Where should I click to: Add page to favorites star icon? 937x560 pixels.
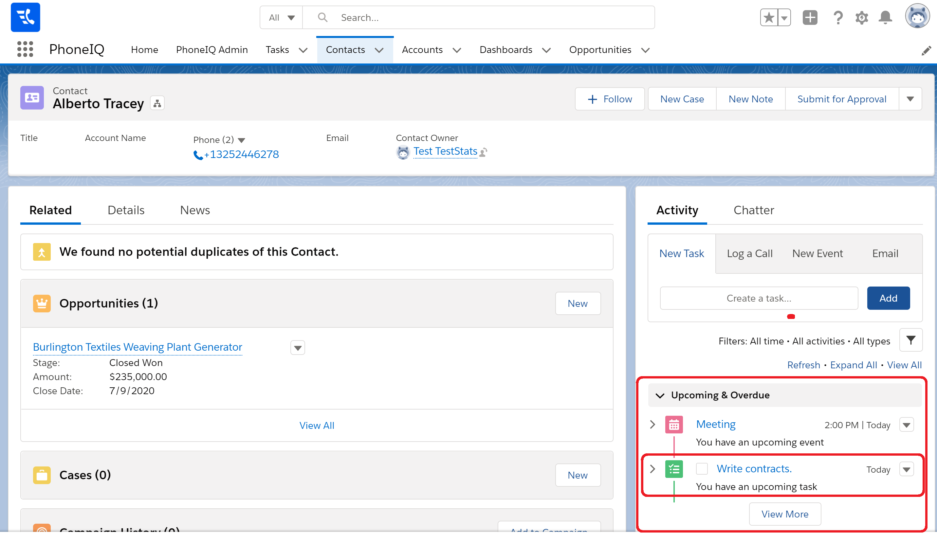coord(769,18)
